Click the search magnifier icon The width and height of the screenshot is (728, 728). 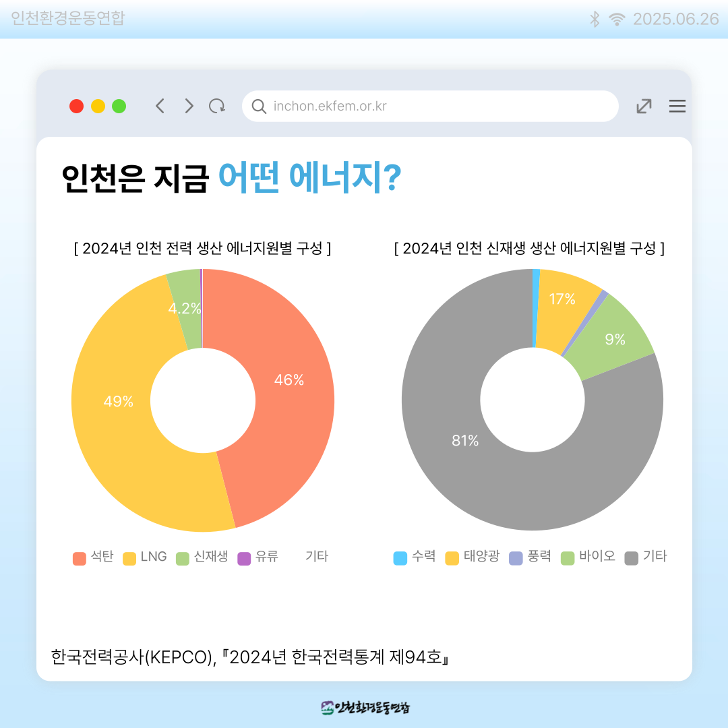tap(259, 107)
